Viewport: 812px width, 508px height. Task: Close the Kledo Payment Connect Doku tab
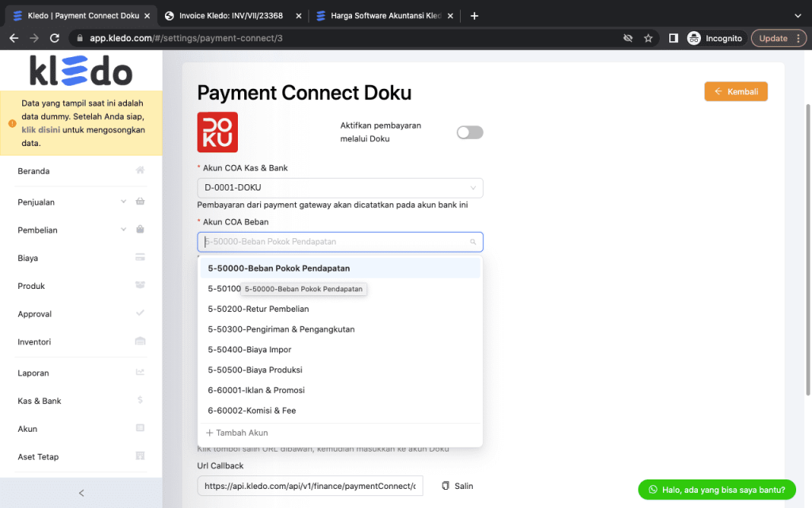[x=147, y=16]
